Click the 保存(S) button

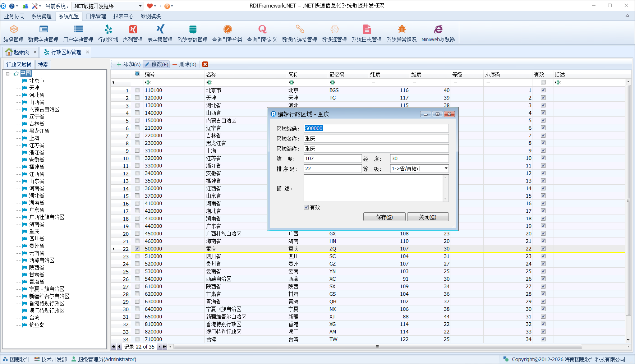pos(384,217)
